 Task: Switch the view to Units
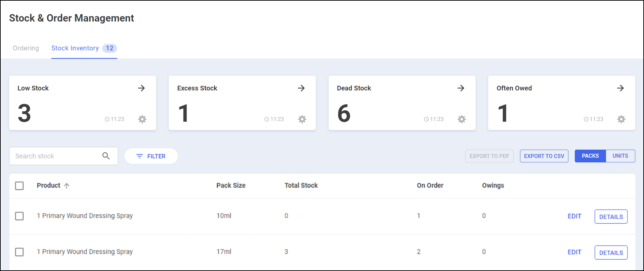click(x=620, y=156)
